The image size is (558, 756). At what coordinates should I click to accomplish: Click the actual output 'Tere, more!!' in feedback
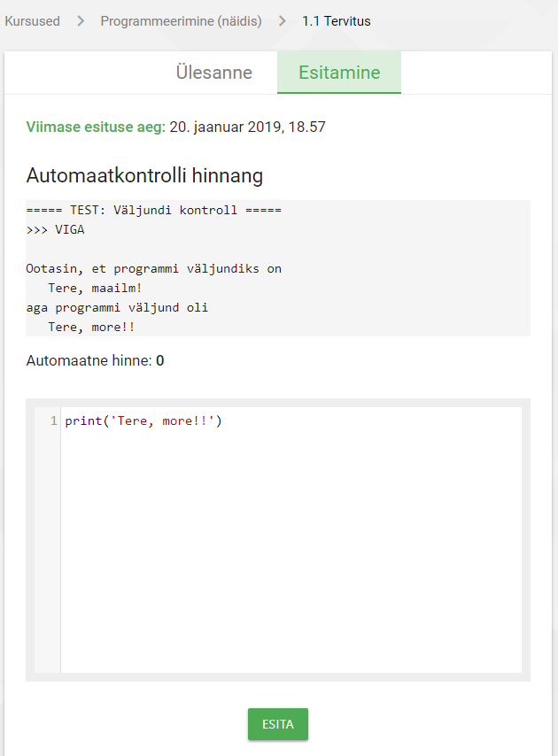pos(91,328)
